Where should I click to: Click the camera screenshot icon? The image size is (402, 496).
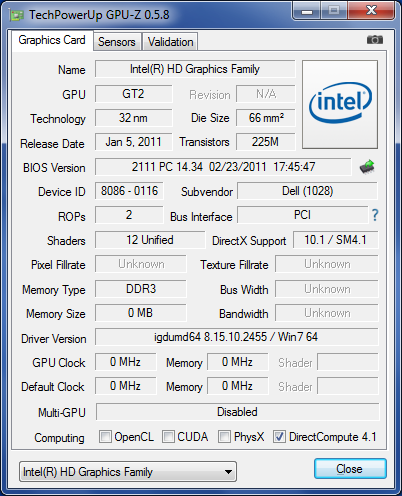[x=375, y=40]
